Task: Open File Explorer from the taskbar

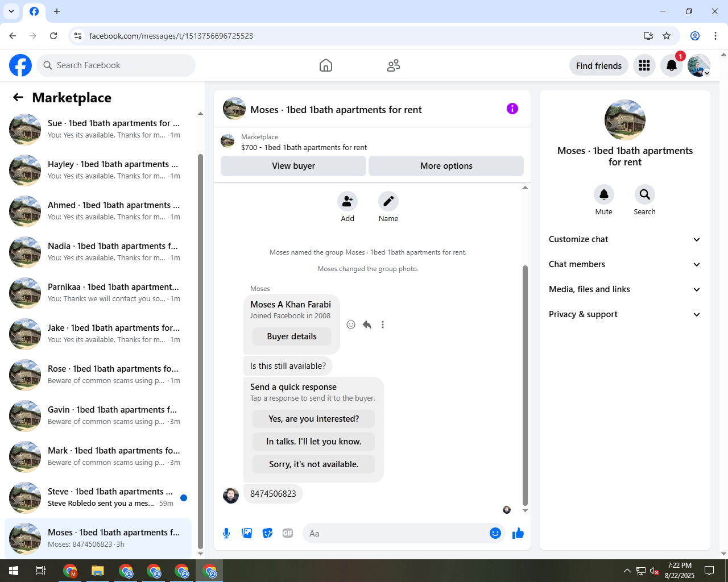Action: 98,571
